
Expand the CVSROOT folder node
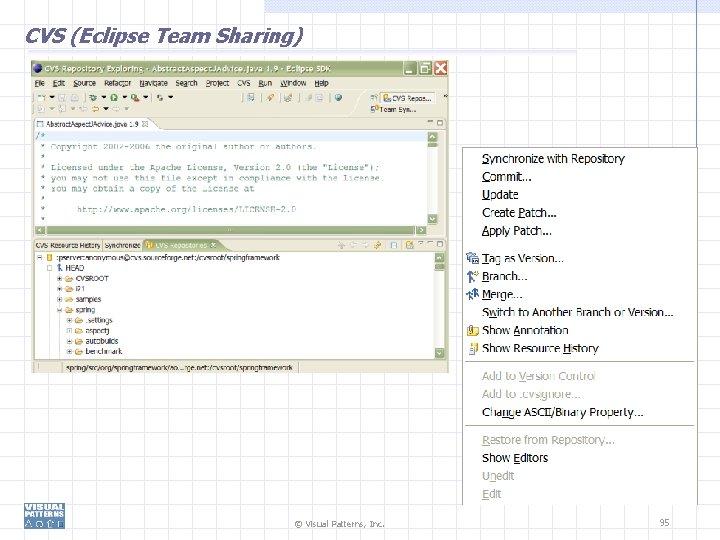click(59, 279)
